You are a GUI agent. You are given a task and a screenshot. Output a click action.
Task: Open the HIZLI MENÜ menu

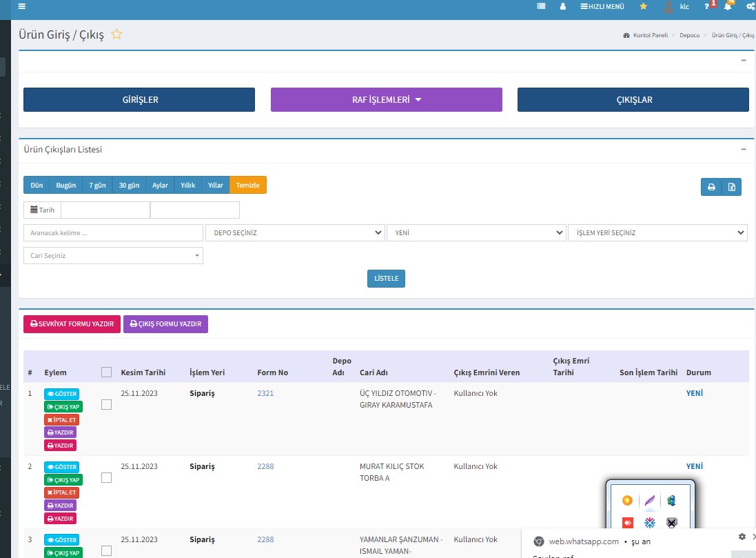pyautogui.click(x=602, y=6)
